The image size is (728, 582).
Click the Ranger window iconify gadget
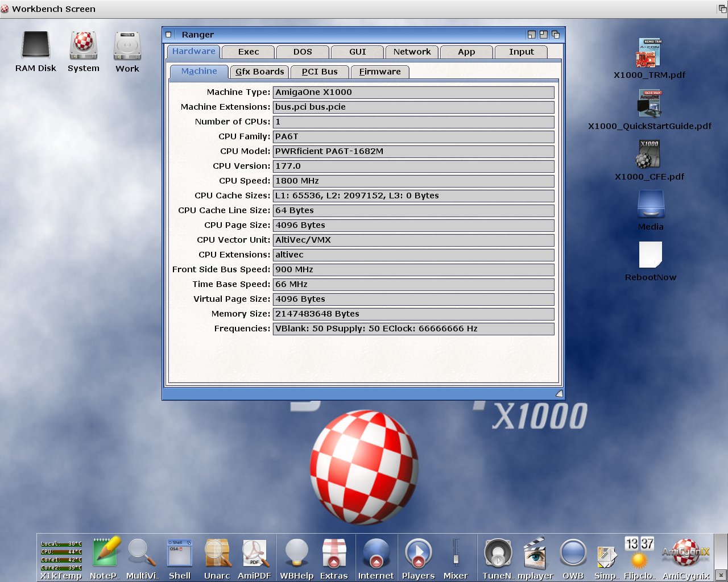pyautogui.click(x=532, y=35)
